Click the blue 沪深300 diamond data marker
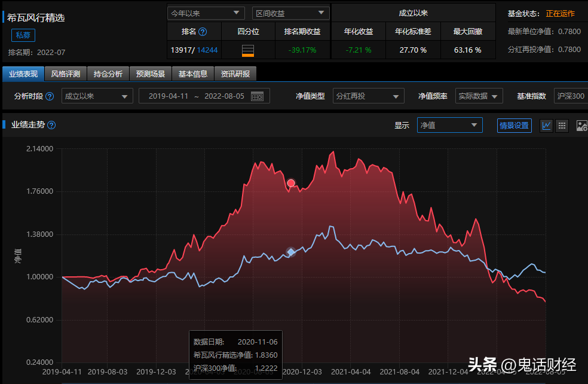588x384 pixels. (x=291, y=252)
